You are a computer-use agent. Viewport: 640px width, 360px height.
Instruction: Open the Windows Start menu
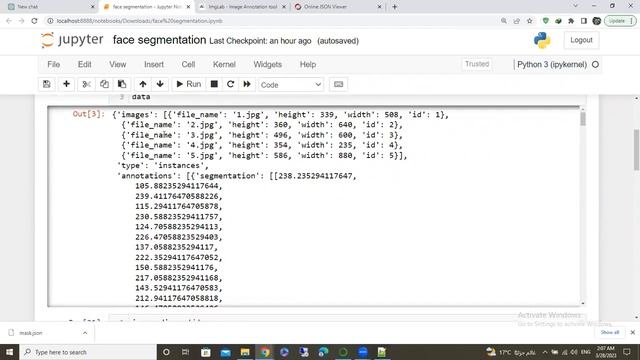(9, 352)
